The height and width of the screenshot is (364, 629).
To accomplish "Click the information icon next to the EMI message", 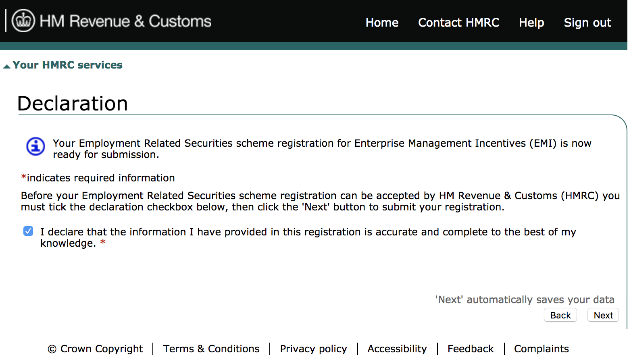I will coord(35,147).
